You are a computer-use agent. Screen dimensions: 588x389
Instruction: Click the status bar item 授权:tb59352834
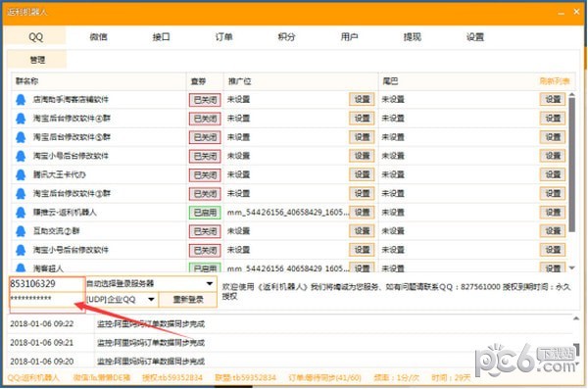coord(172,377)
